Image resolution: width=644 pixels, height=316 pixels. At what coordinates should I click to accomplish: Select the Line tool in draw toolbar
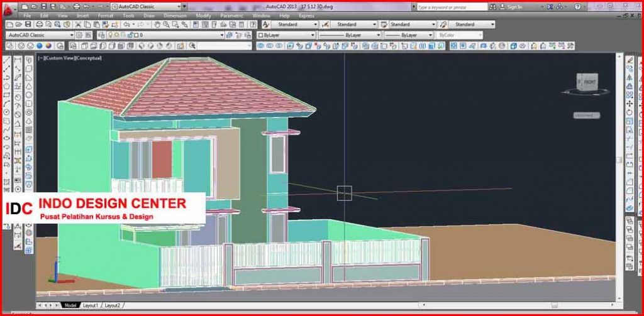[x=7, y=60]
